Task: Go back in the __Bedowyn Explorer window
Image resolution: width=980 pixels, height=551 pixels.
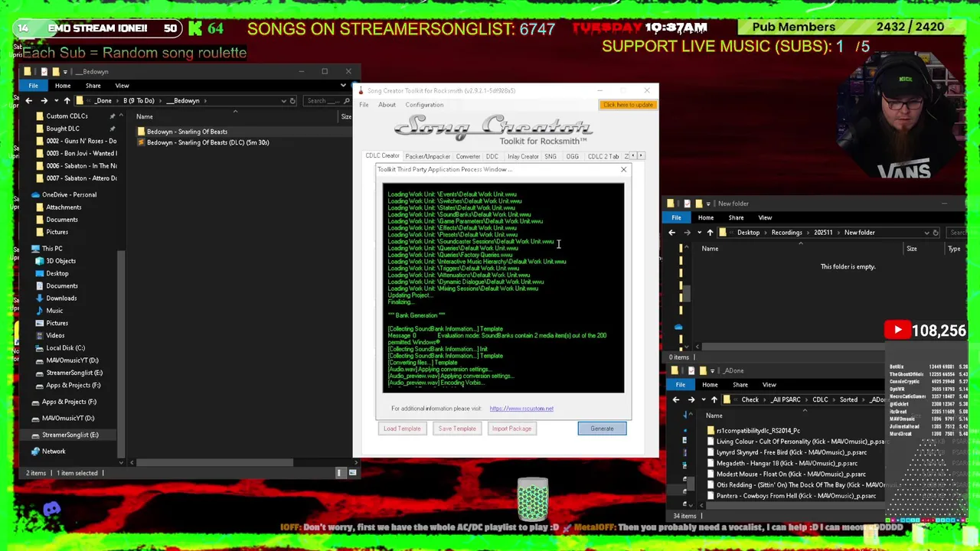Action: tap(30, 101)
